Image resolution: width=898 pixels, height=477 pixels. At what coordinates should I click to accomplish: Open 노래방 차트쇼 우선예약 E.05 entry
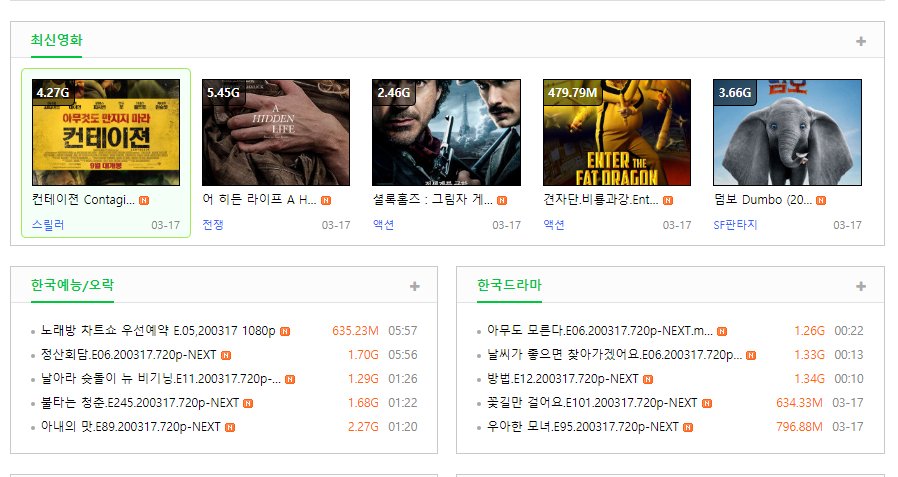point(158,331)
